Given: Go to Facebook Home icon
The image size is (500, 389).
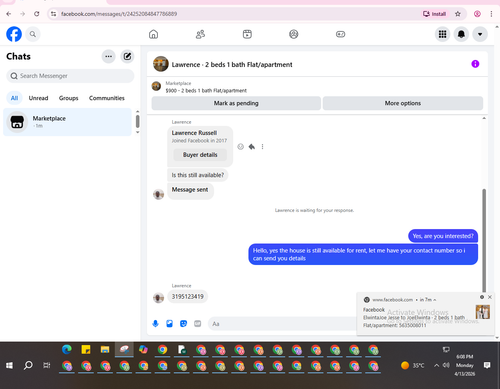Looking at the screenshot, I should pyautogui.click(x=153, y=34).
